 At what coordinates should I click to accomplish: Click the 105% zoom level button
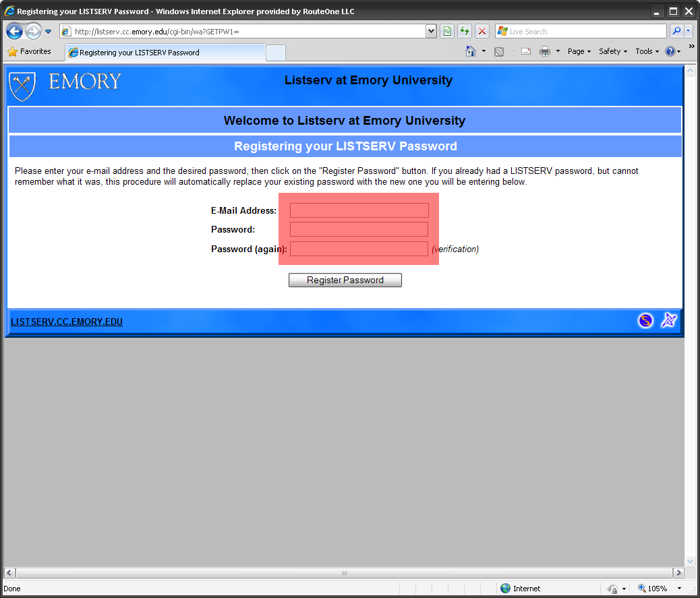click(x=653, y=588)
